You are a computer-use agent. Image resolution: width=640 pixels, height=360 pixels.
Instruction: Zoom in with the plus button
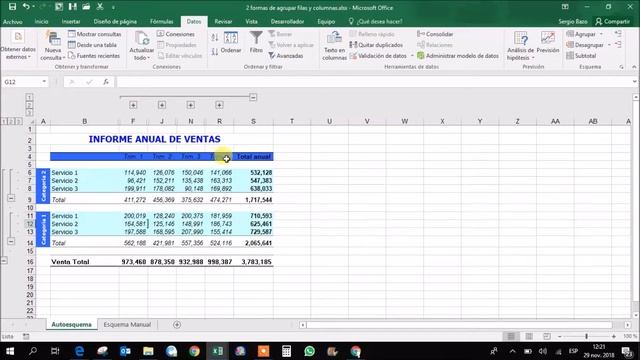click(613, 336)
